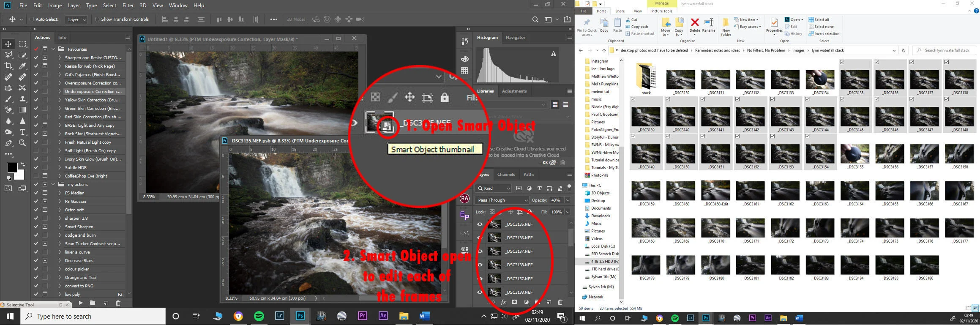Hide the _DSC3136.NEF layer
This screenshot has height=325, width=980.
pos(480,238)
